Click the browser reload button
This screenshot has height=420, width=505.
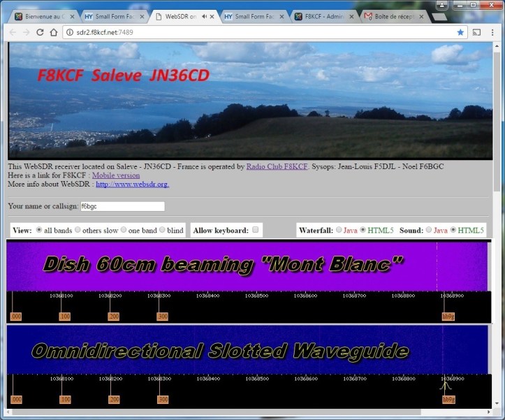click(40, 32)
